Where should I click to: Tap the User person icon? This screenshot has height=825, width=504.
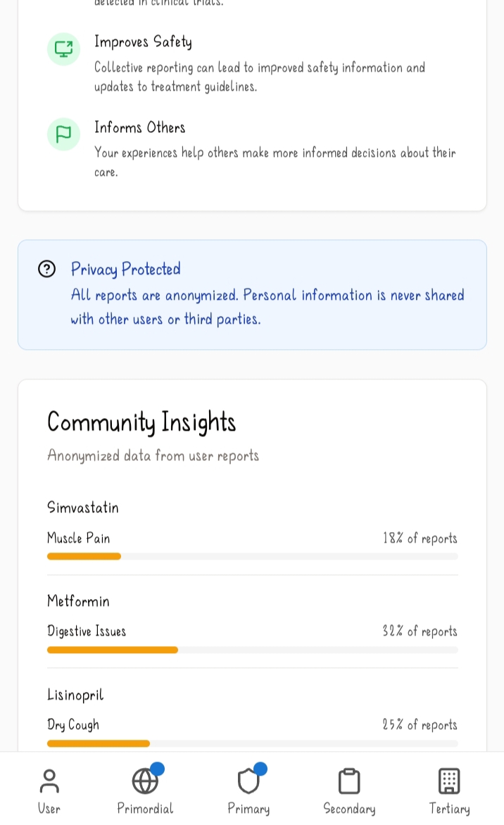pos(49,781)
